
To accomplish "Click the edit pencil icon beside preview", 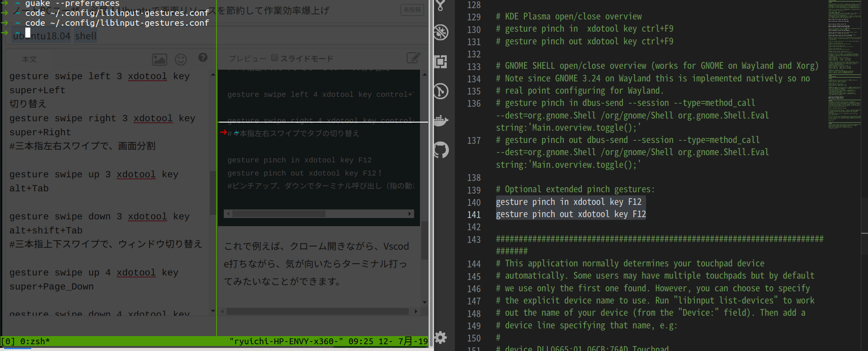I will [413, 58].
